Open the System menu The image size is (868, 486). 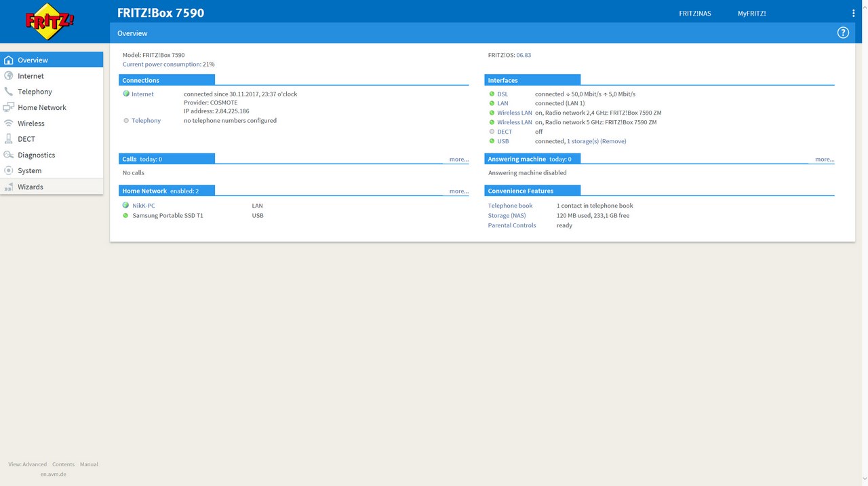click(52, 170)
